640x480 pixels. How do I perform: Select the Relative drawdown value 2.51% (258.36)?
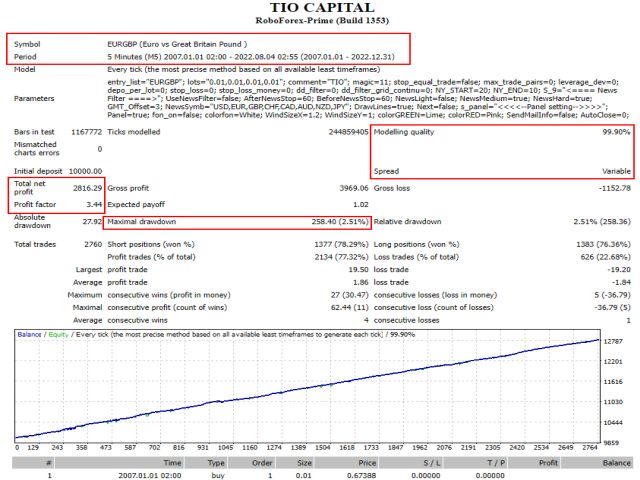[602, 222]
